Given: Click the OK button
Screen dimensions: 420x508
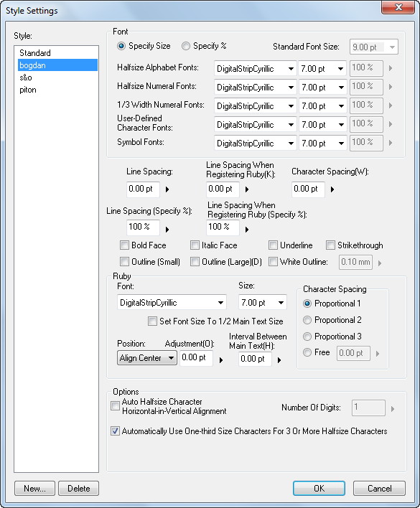Looking at the screenshot, I should coord(319,488).
